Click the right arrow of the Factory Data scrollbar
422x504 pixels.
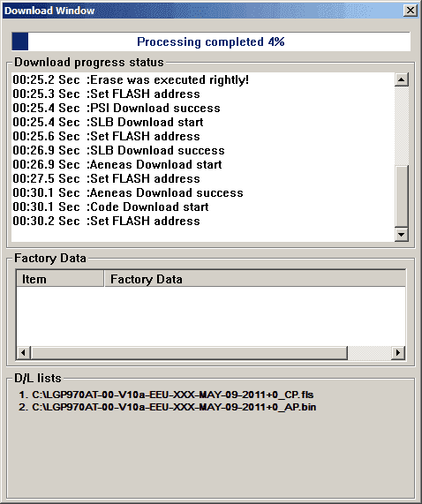[x=398, y=352]
